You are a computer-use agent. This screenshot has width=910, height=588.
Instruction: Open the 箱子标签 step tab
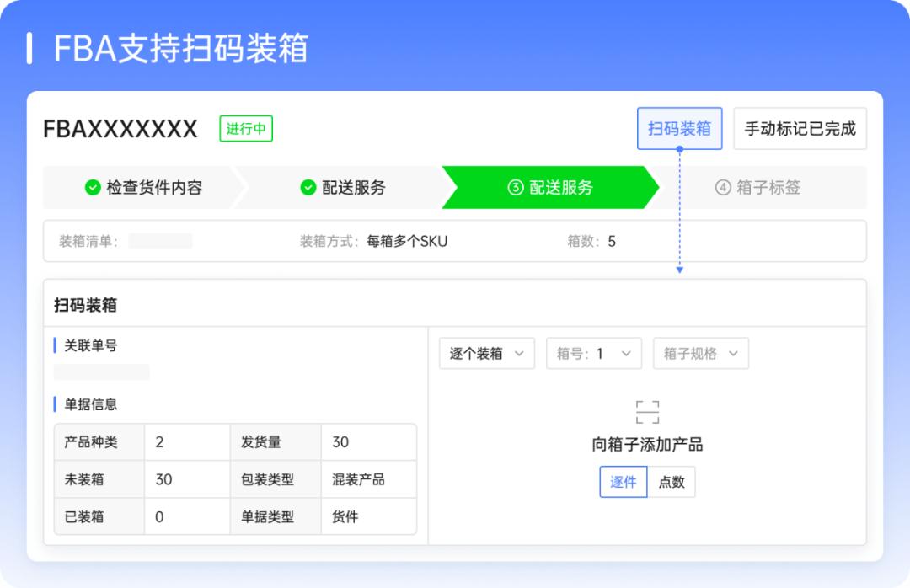click(758, 188)
